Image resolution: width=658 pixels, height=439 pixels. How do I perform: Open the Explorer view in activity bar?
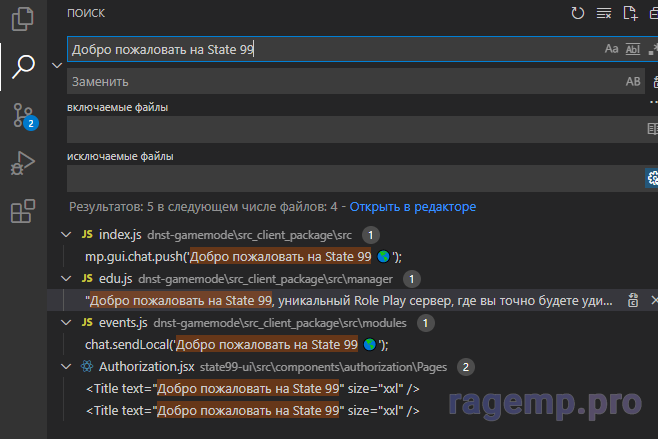[x=22, y=18]
